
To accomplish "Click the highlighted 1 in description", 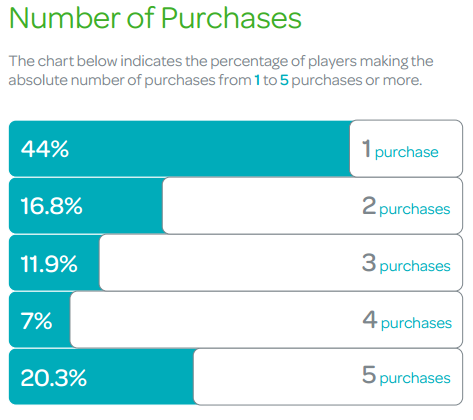I will coord(257,80).
